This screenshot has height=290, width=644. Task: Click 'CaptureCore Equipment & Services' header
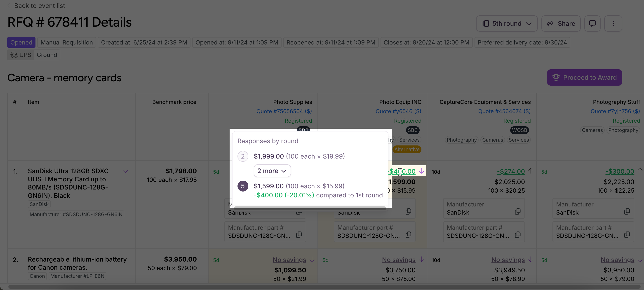coord(485,102)
